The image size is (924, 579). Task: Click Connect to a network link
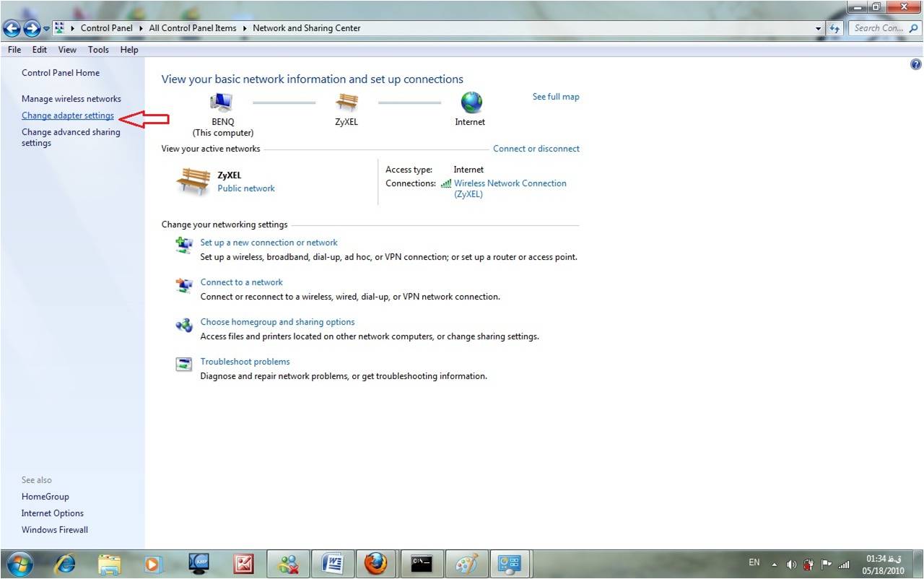click(241, 282)
